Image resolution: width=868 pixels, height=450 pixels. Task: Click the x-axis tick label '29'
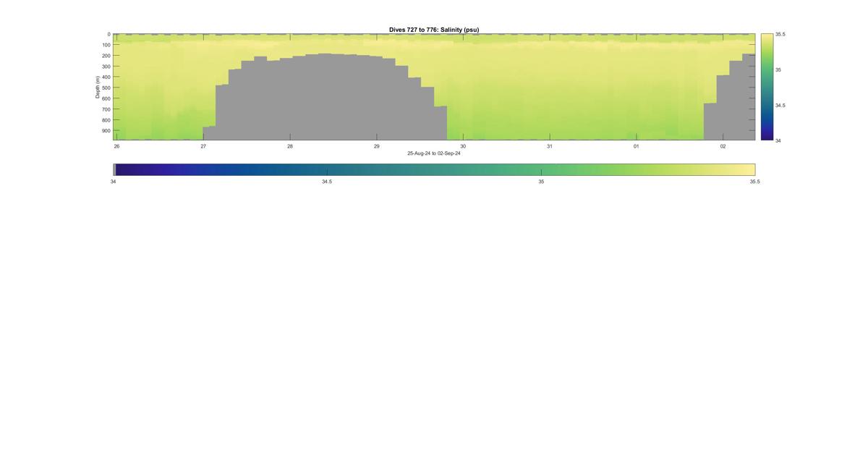[376, 146]
